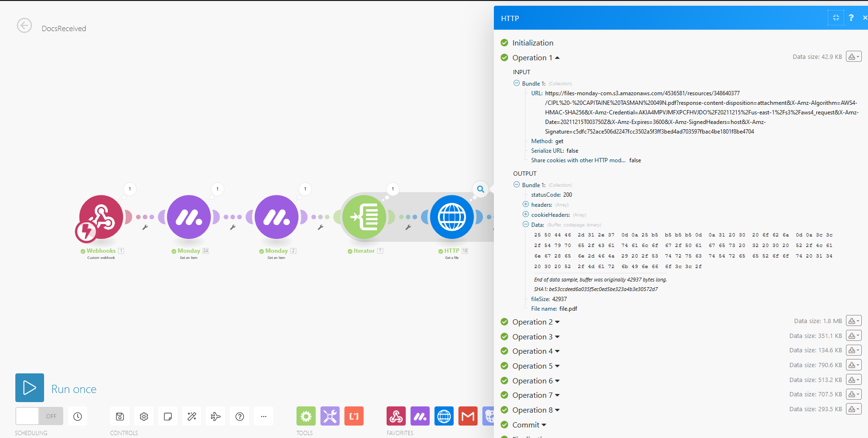Expand the cookieHeaders array

tap(525, 214)
